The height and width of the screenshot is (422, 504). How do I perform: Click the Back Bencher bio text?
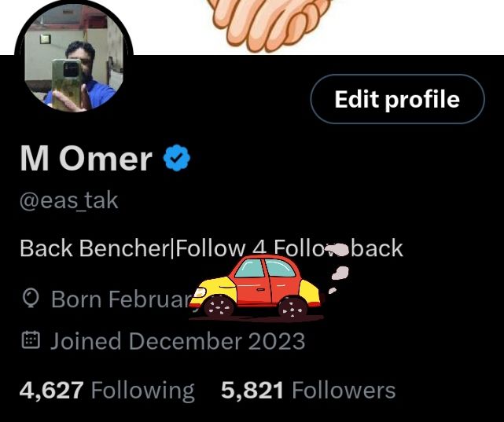(x=212, y=248)
